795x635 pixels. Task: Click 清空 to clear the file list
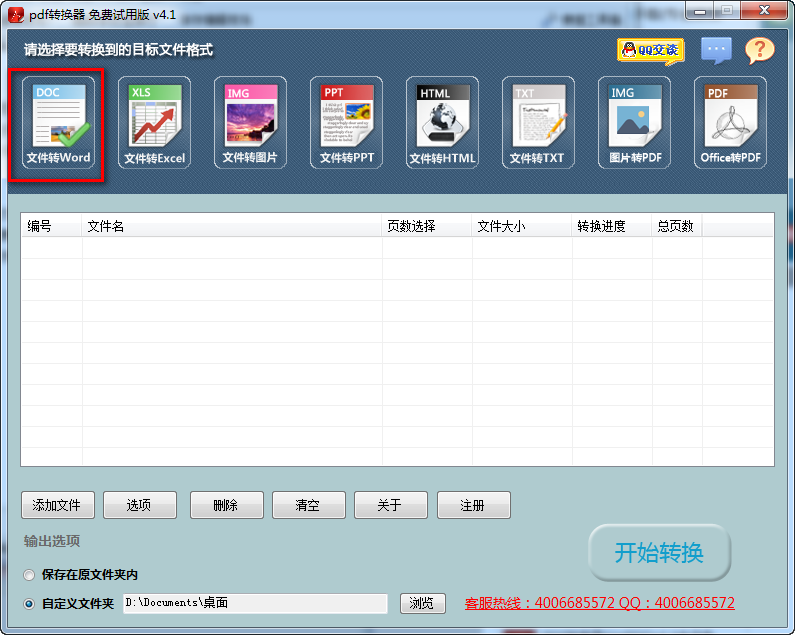click(x=307, y=505)
